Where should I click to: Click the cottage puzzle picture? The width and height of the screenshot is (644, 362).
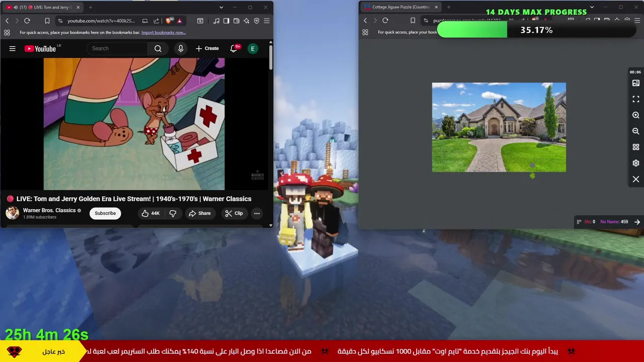[499, 127]
